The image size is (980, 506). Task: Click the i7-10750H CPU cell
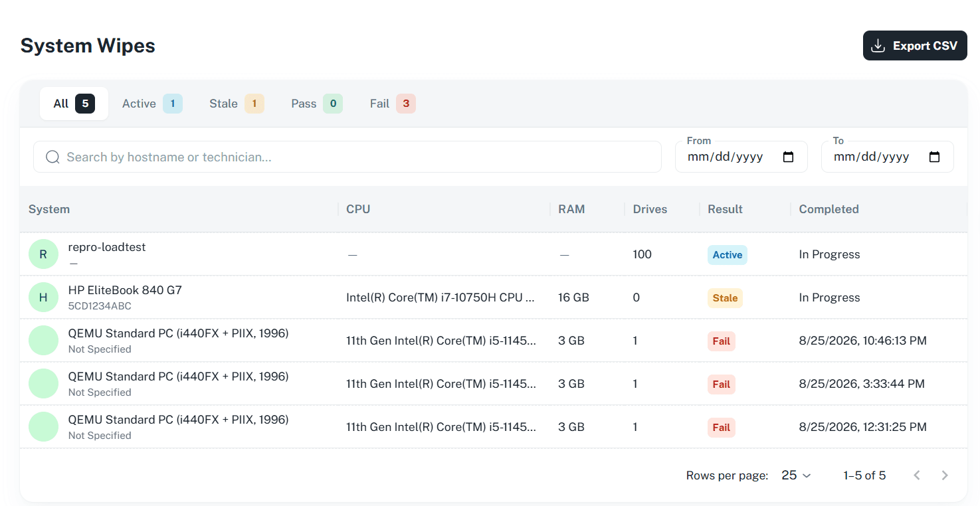441,297
